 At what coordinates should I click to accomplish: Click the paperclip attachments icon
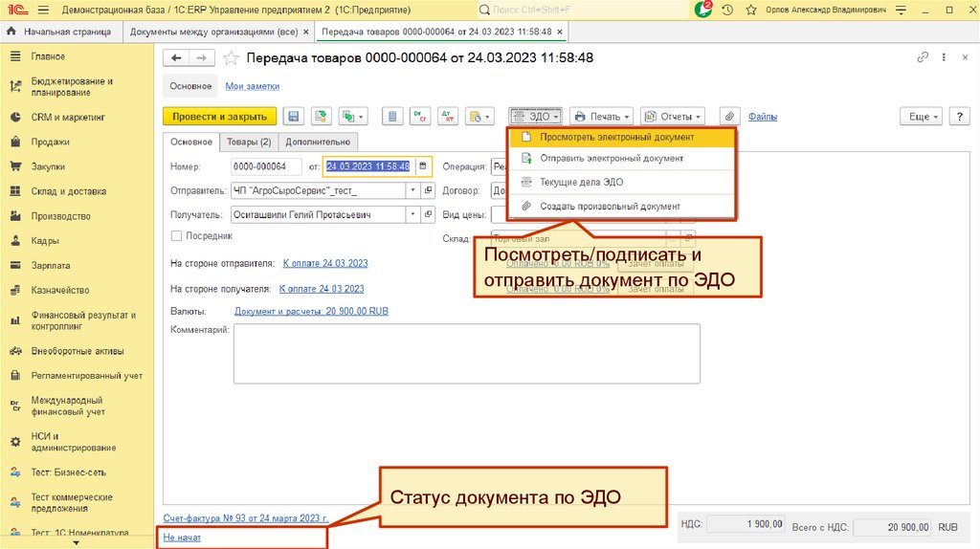[729, 116]
